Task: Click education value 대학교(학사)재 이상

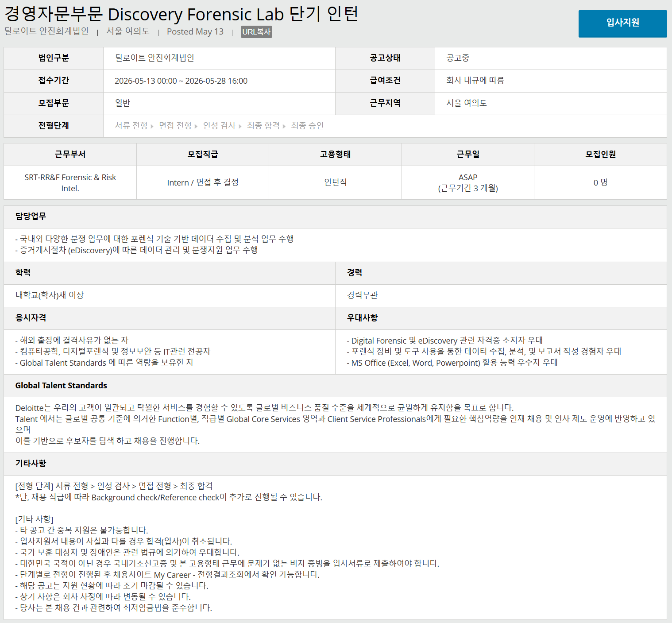Action: click(x=50, y=295)
